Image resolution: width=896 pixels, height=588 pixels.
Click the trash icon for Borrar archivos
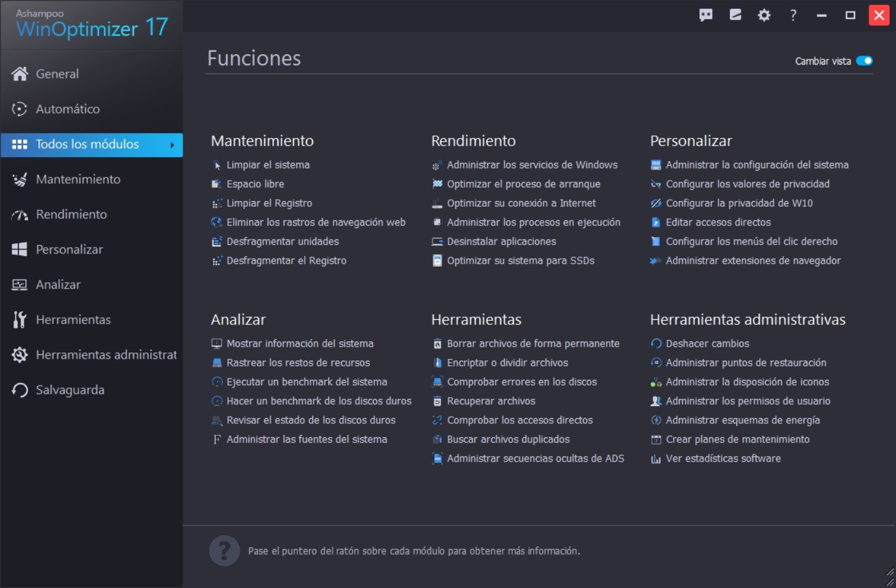coord(437,343)
